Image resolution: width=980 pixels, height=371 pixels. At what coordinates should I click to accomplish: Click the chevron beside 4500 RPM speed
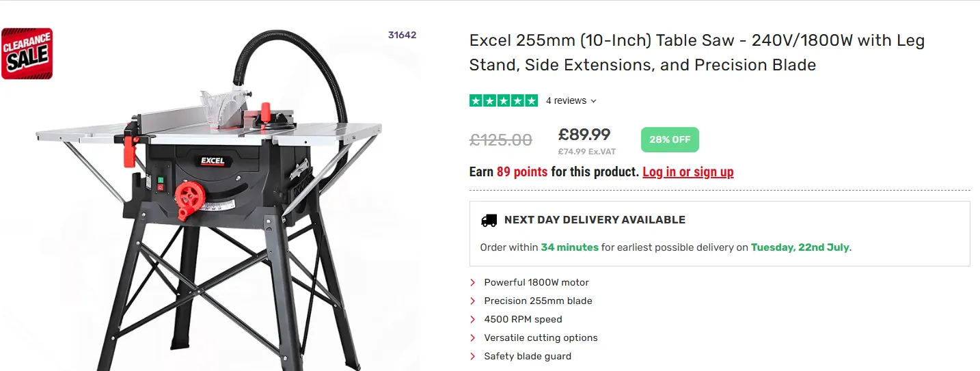[x=473, y=319]
